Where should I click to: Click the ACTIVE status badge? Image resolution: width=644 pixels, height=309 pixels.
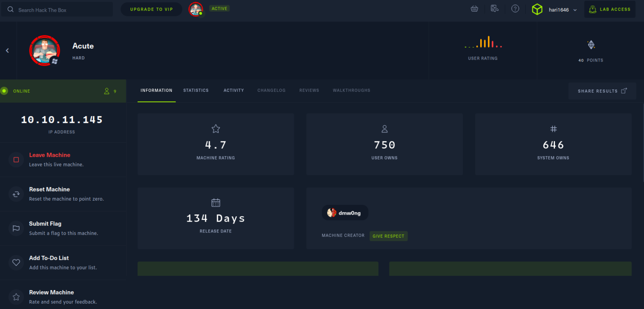coord(219,8)
